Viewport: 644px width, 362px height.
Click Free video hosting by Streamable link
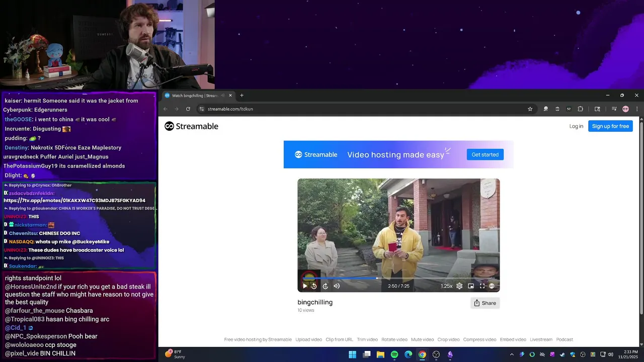coord(258,339)
